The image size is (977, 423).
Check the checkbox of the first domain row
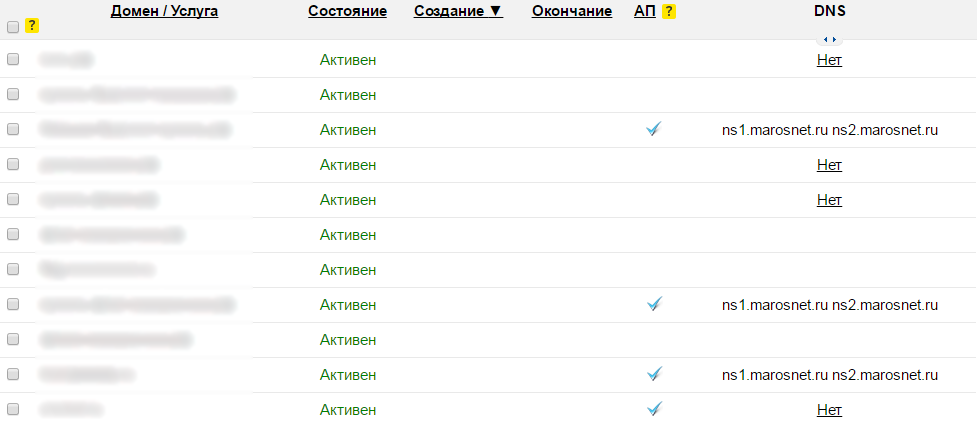(13, 60)
